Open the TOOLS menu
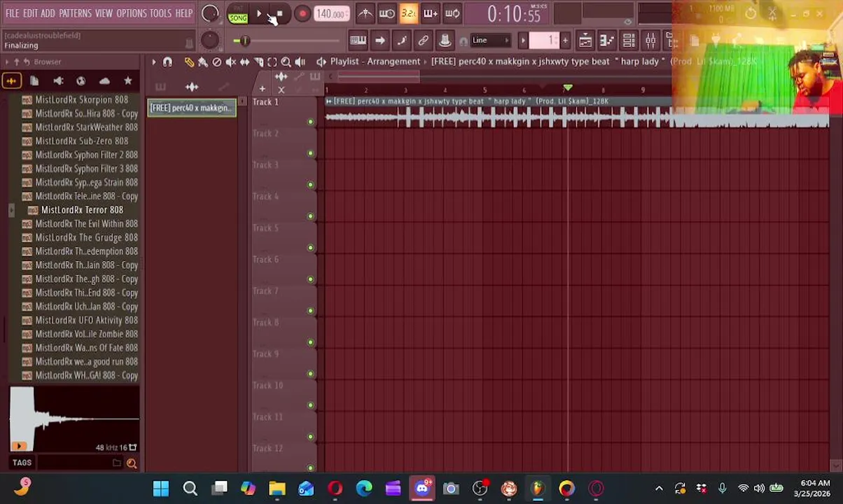The image size is (843, 504). pos(160,13)
